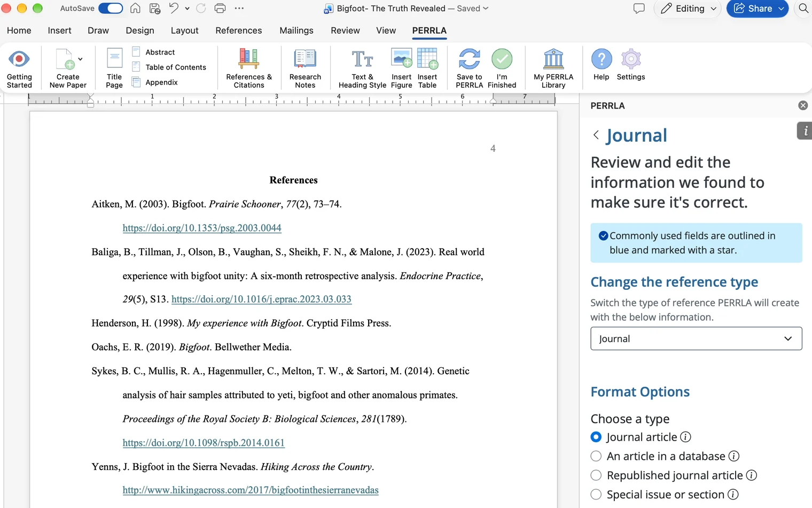Toggle the AutoSave switch
The width and height of the screenshot is (812, 508).
[x=111, y=9]
